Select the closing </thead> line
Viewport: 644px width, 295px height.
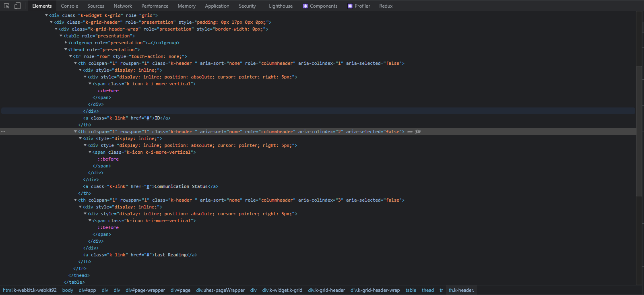coord(79,275)
